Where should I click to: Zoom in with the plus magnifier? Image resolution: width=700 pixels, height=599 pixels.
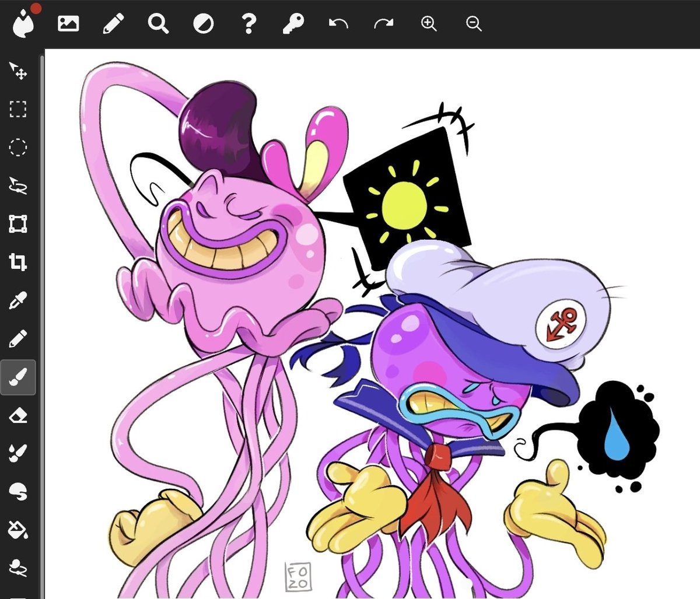point(429,23)
